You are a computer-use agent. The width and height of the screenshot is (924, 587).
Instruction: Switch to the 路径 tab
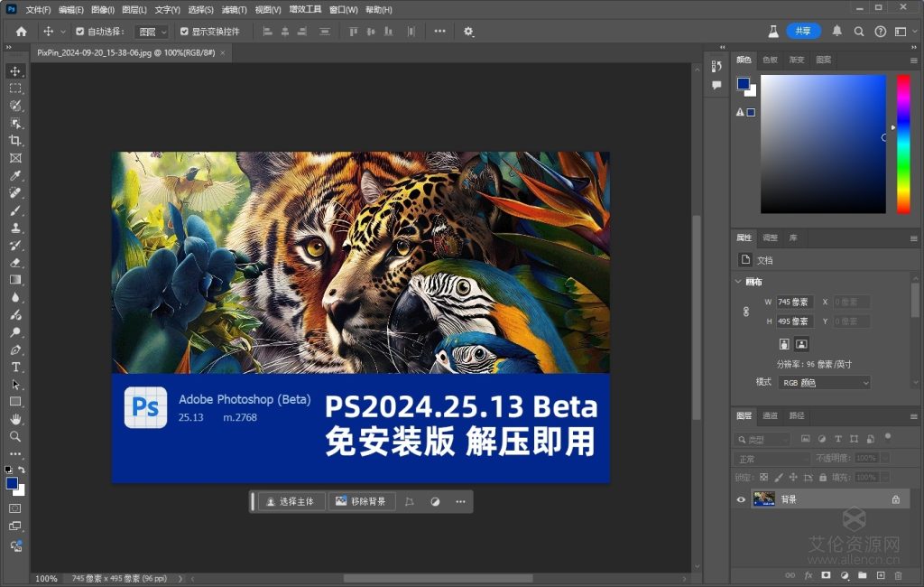(797, 416)
